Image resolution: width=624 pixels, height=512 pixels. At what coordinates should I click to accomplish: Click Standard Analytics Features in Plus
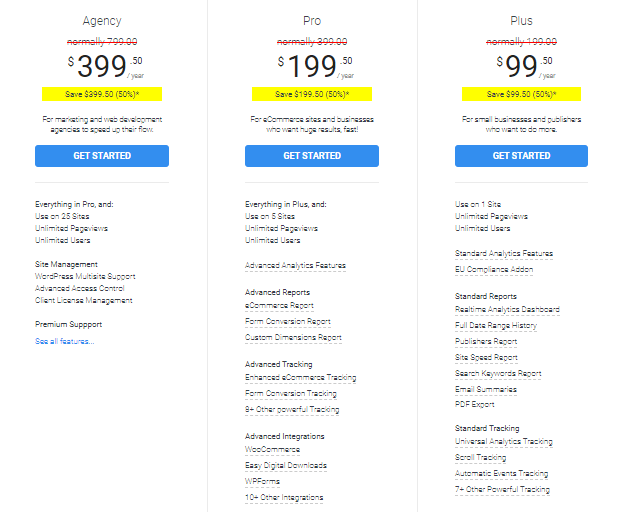pos(504,253)
